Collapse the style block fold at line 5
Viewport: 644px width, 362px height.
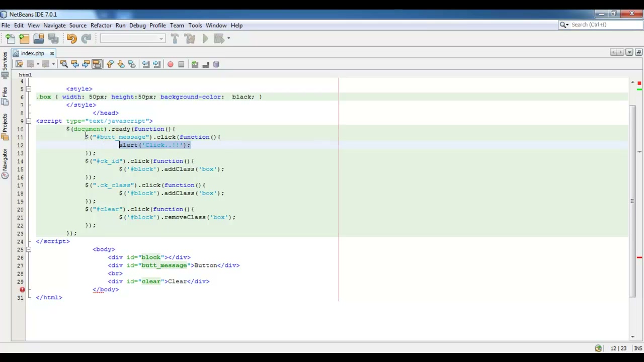point(29,89)
